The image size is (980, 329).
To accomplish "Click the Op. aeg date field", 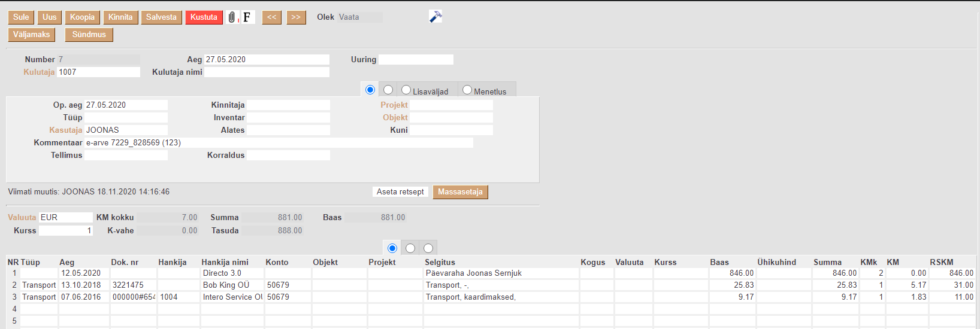I will tap(126, 105).
